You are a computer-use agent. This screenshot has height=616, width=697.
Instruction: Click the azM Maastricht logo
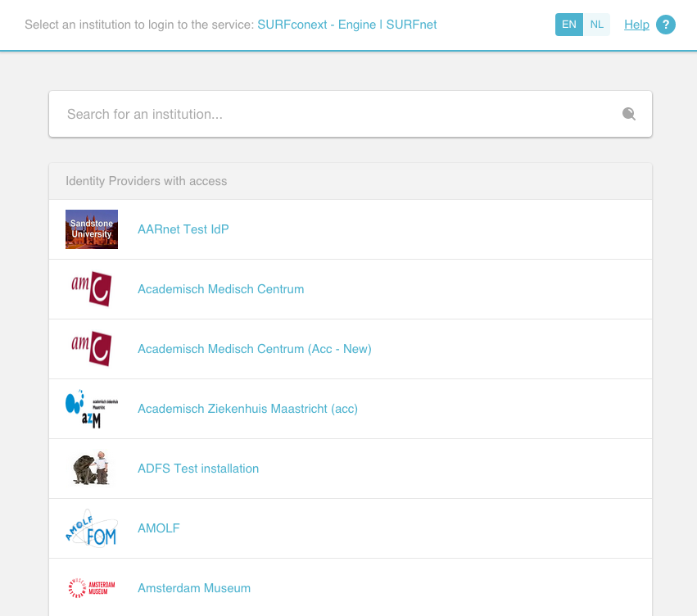point(92,409)
